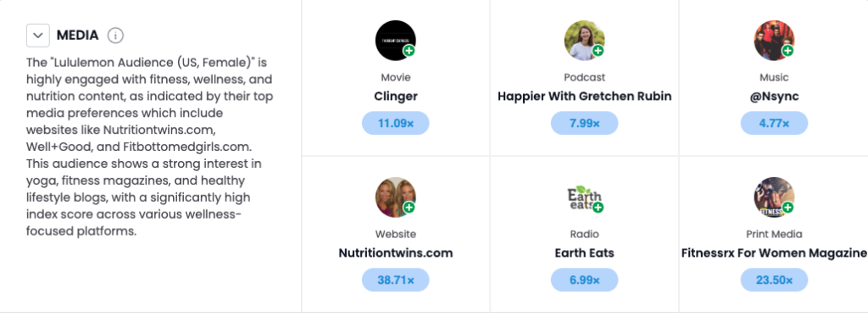Add Nutritiontwins.com via green plus
The image size is (868, 322).
(x=409, y=208)
